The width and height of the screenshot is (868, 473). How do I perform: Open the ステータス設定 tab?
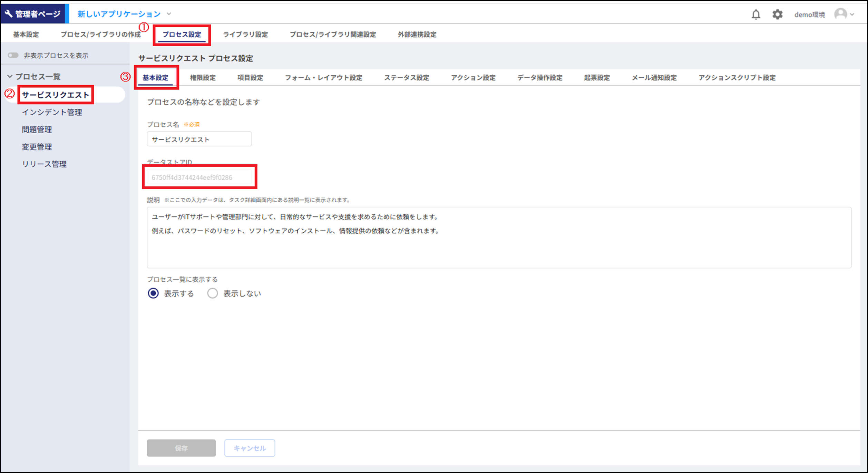[407, 78]
